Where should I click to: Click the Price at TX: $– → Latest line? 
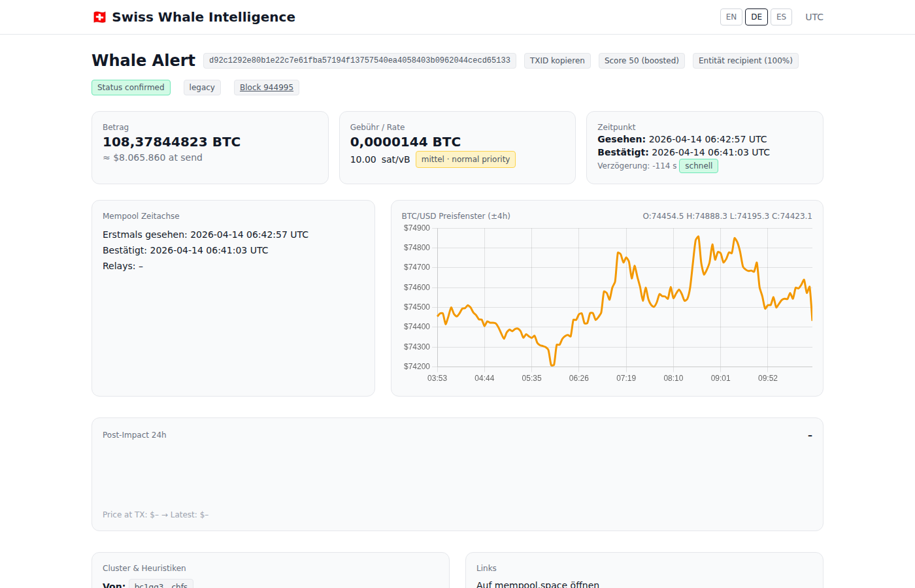(156, 515)
